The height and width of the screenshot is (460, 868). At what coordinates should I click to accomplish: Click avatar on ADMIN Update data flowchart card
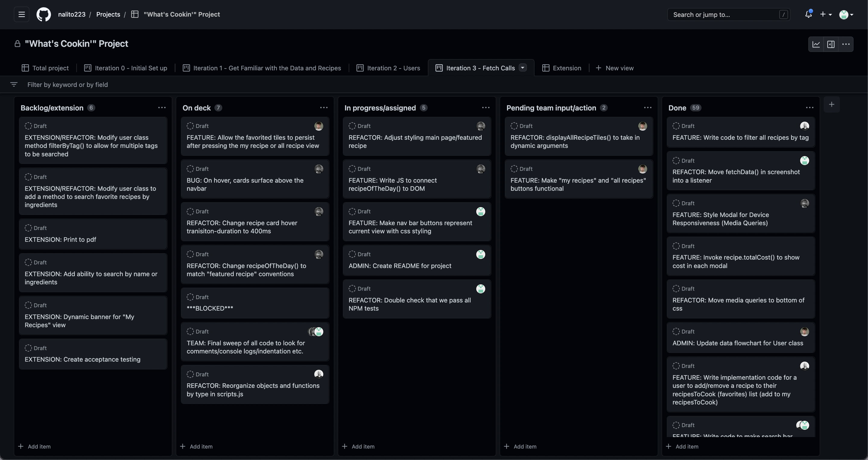(805, 331)
